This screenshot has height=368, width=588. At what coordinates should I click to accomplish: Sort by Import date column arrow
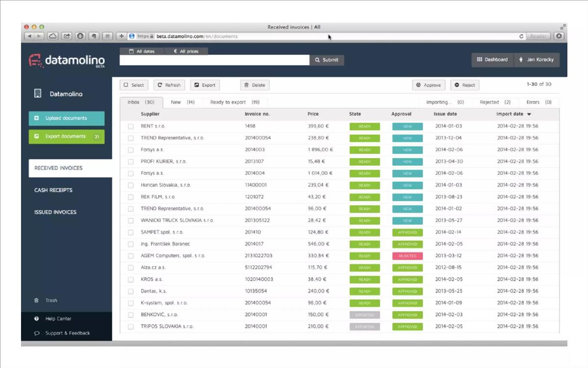[x=529, y=114]
